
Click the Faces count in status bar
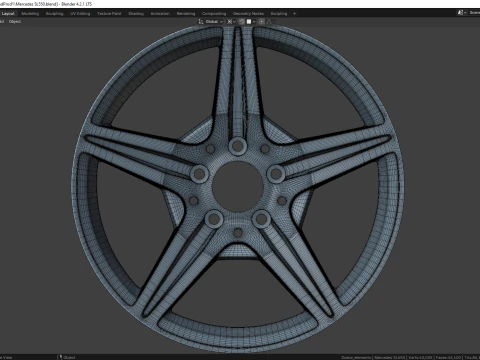448,357
